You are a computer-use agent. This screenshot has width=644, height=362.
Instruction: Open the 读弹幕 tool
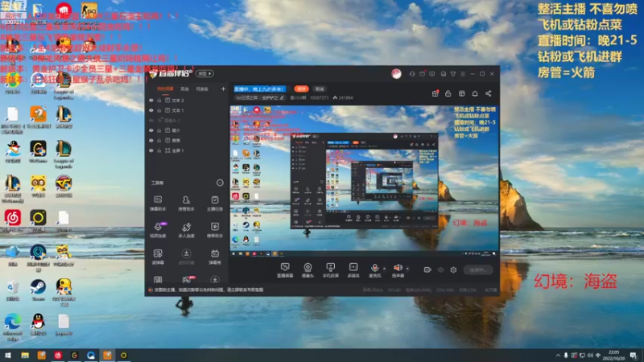[x=158, y=257]
